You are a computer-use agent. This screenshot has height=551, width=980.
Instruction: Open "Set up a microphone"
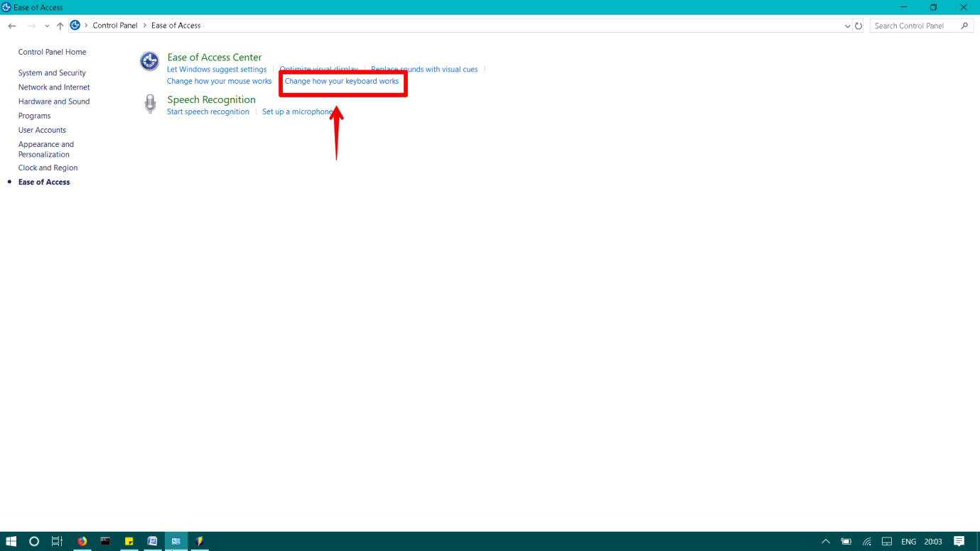298,111
